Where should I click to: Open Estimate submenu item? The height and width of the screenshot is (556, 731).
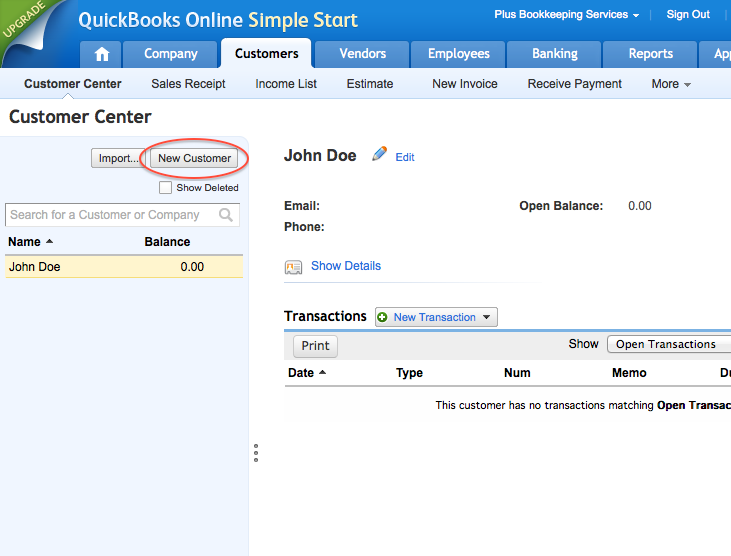(370, 84)
